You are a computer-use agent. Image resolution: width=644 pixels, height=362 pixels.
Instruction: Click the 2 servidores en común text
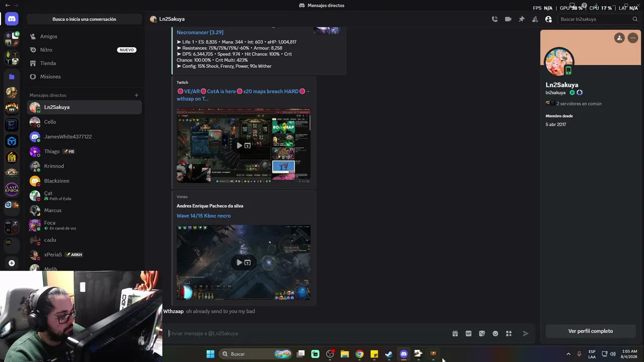(579, 104)
